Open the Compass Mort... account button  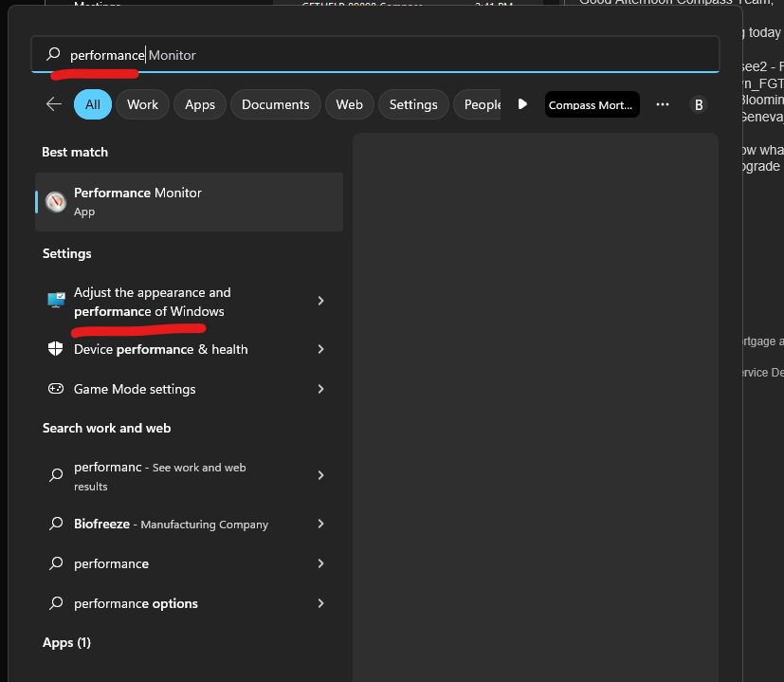point(592,104)
